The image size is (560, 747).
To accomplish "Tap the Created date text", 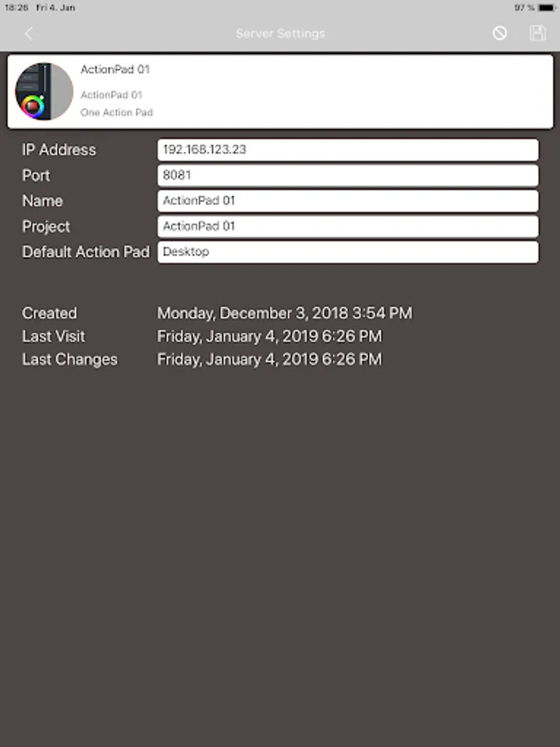I will click(x=285, y=314).
